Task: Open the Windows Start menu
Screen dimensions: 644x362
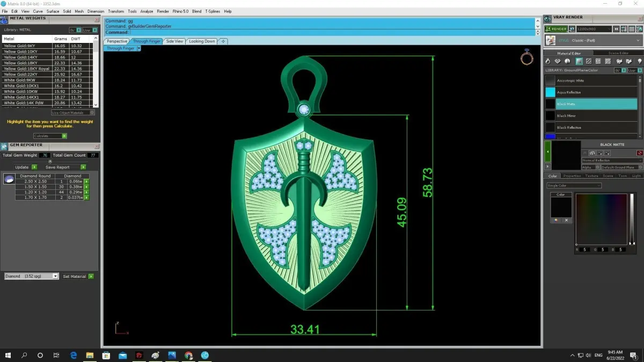Action: [x=8, y=355]
